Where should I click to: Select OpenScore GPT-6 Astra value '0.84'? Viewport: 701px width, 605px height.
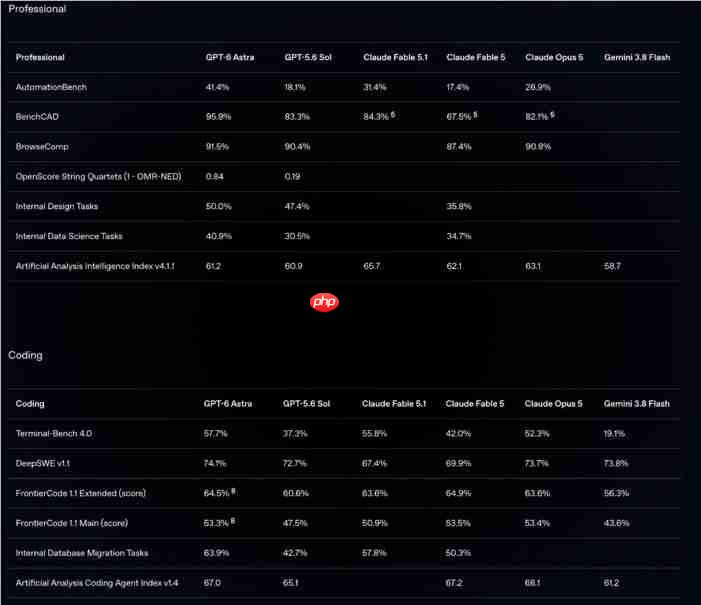[x=215, y=177]
